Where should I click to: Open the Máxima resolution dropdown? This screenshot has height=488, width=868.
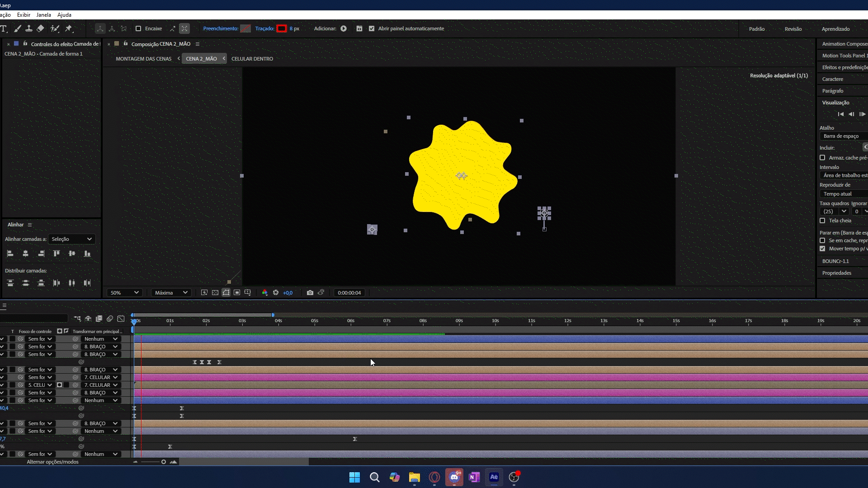coord(171,293)
